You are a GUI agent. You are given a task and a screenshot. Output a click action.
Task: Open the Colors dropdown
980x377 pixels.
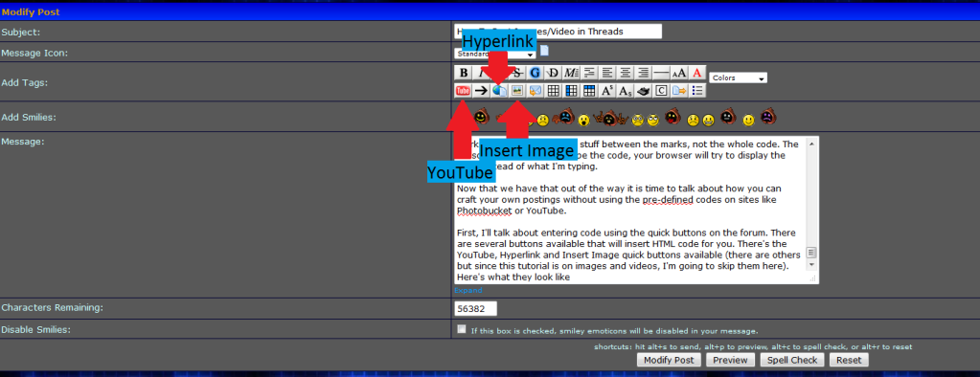[739, 78]
